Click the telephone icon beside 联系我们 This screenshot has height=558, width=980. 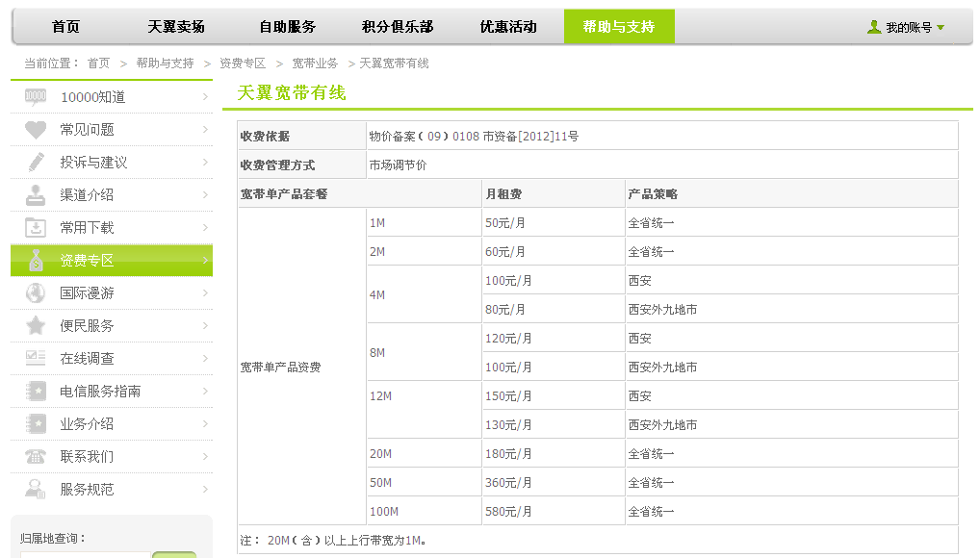pyautogui.click(x=36, y=457)
